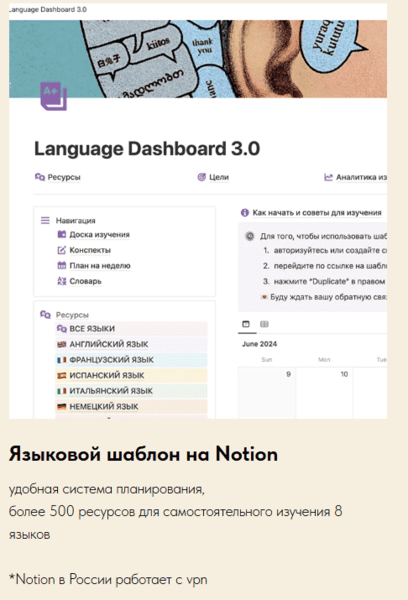408x600 pixels.
Task: Open АНГЛИЙСКИЙ ЯЗЫК resource row
Action: point(131,344)
